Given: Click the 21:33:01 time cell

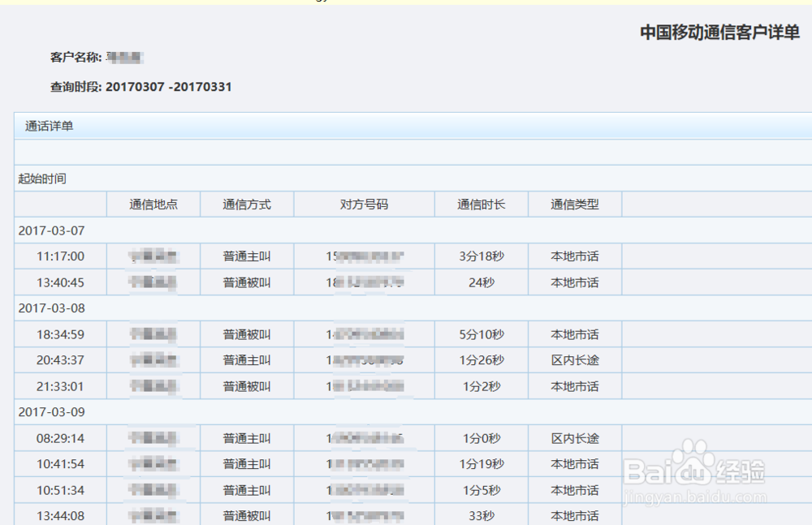Looking at the screenshot, I should [x=60, y=386].
